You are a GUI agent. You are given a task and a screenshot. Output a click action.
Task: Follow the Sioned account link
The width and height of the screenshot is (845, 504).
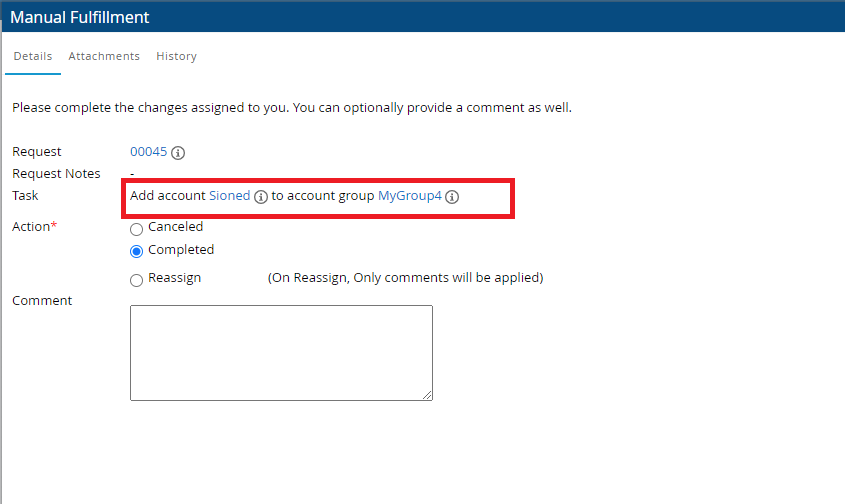click(229, 196)
